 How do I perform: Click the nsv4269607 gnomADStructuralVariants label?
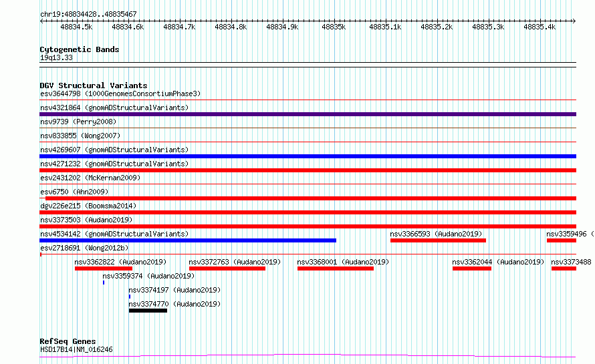[x=114, y=150]
